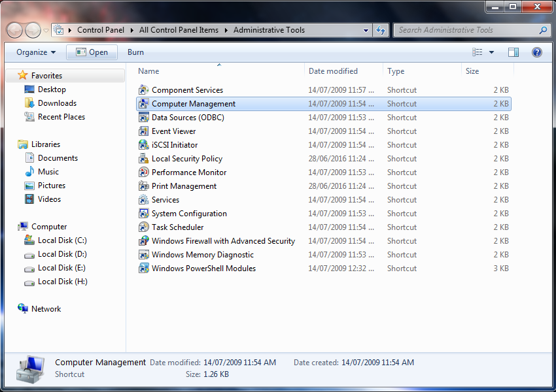Select Computer in navigation pane
Screen dimensions: 556x392
[x=49, y=227]
